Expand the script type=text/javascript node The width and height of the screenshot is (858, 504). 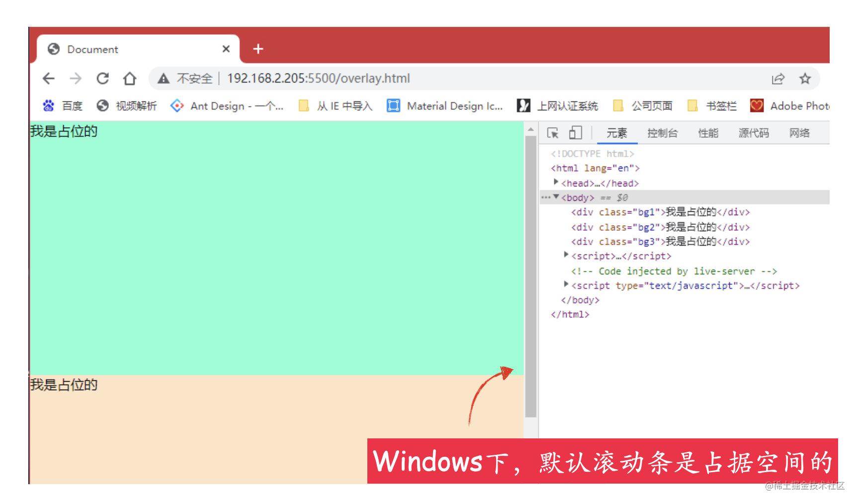[x=566, y=284]
